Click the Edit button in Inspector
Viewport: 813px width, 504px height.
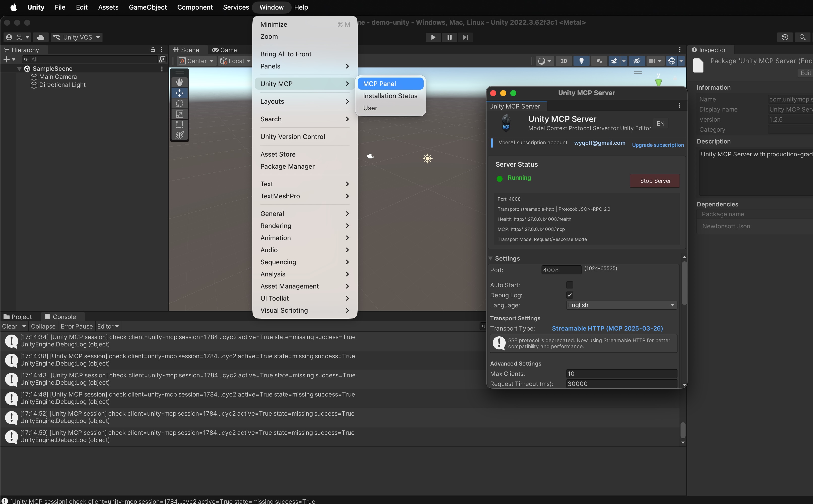(x=805, y=73)
